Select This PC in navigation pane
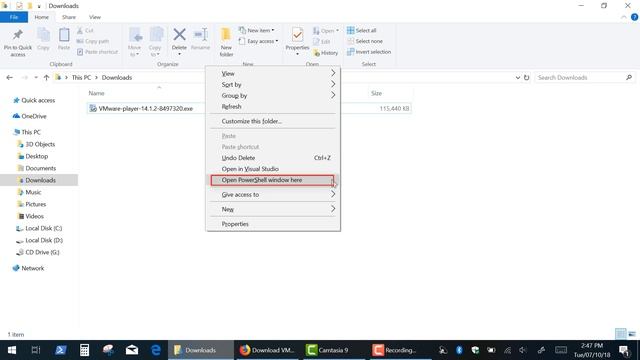Viewport: 640px width, 360px height. point(31,132)
